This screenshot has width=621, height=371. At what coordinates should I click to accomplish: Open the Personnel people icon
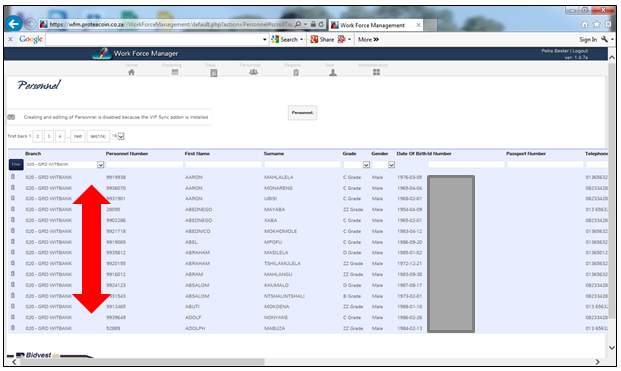click(x=253, y=72)
